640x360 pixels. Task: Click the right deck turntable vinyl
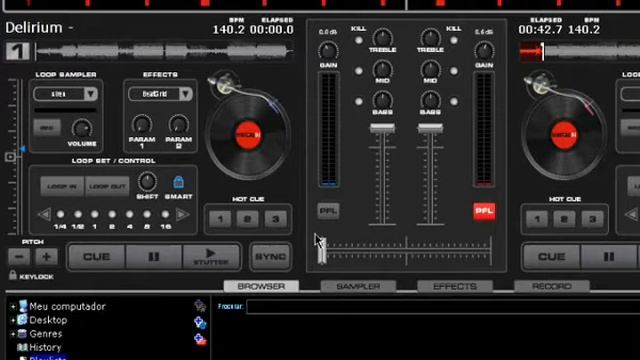(x=564, y=135)
